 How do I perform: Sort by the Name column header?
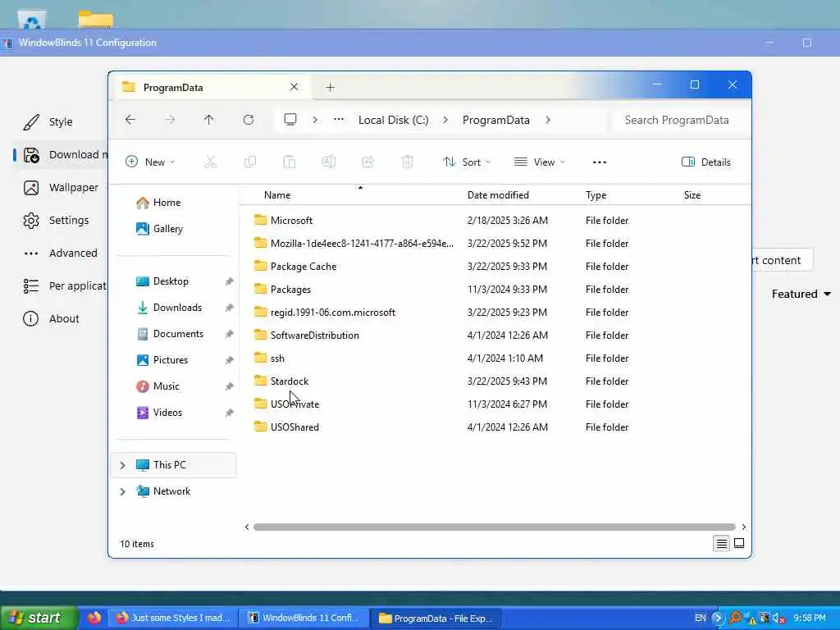coord(277,195)
